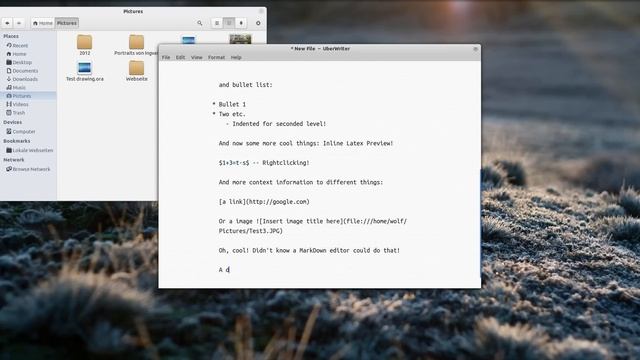Open the Edit menu in UberWriter

point(180,58)
